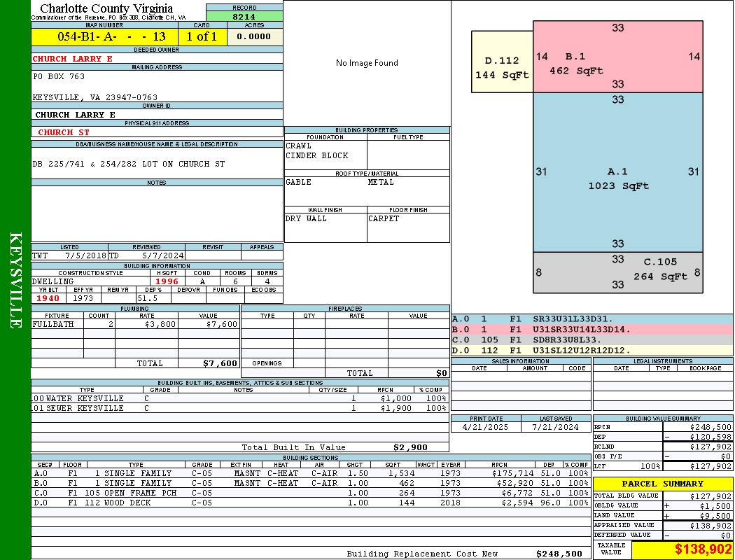The width and height of the screenshot is (735, 560).
Task: Select the yellow map number 054-B1-A field
Action: click(104, 36)
